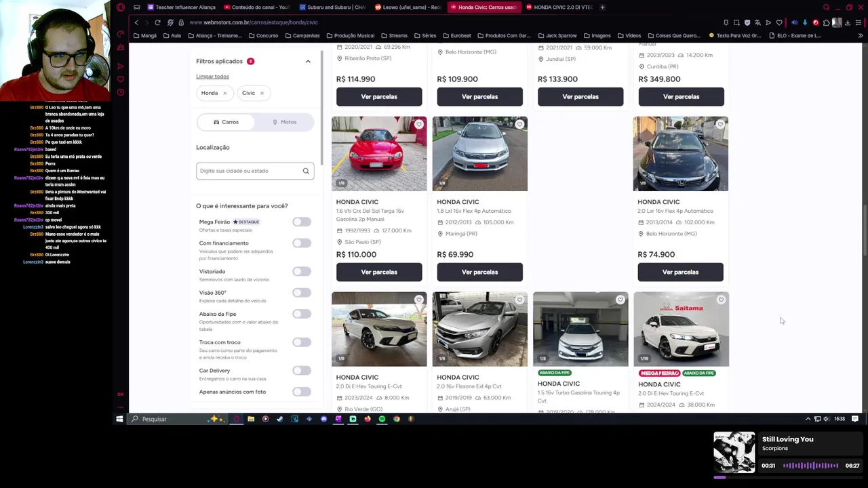Click Ver parcelas for R$ 69.990 Civic
The height and width of the screenshot is (488, 868).
[479, 272]
